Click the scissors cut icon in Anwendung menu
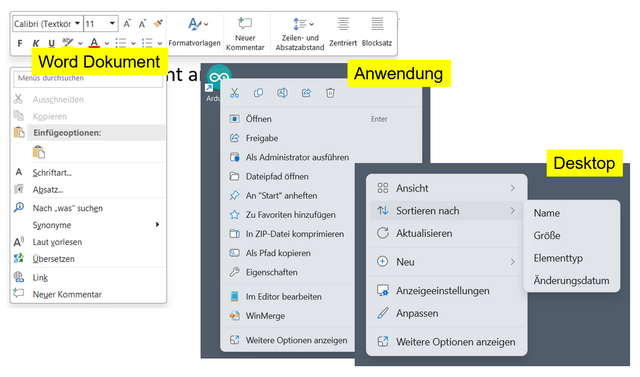 (234, 93)
